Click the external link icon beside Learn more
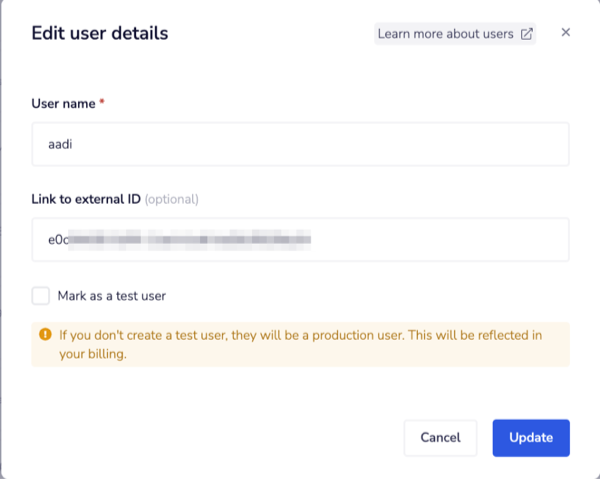The width and height of the screenshot is (600, 479). 526,34
